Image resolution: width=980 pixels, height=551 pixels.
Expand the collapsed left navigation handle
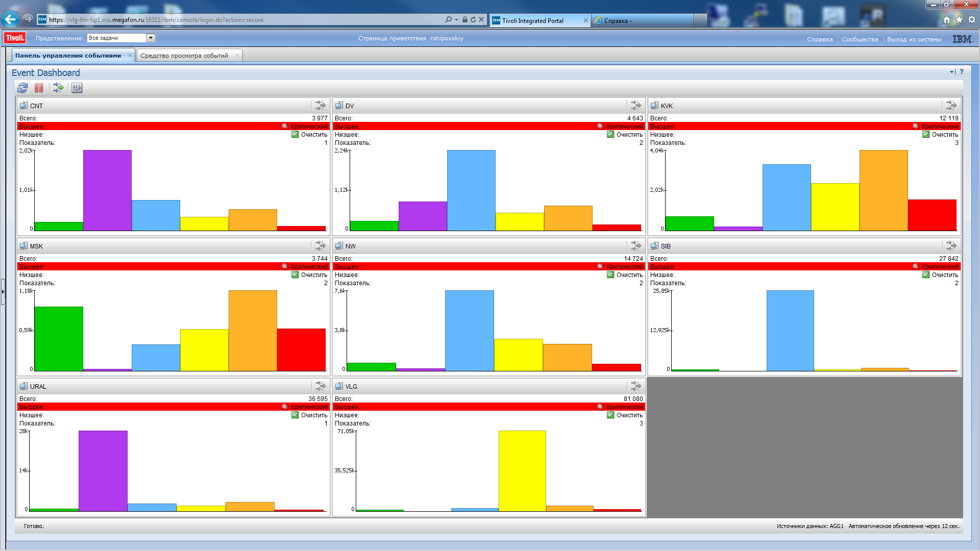click(3, 292)
